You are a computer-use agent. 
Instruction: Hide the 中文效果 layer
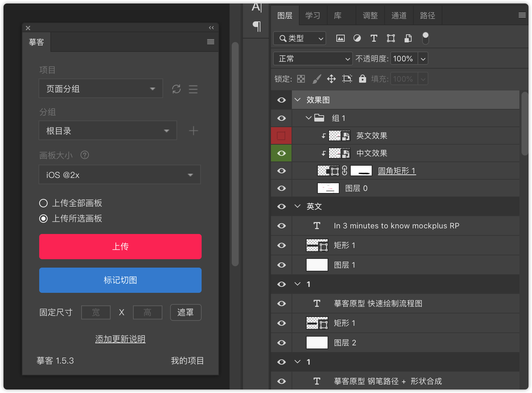(281, 153)
